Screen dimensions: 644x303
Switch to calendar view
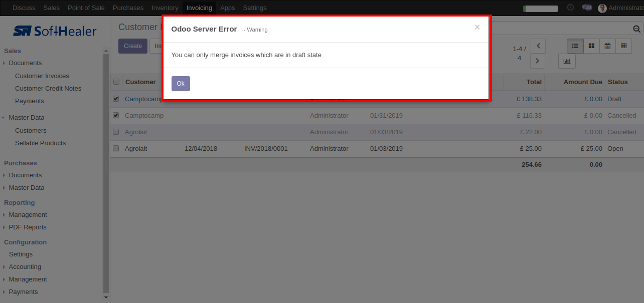(x=607, y=46)
